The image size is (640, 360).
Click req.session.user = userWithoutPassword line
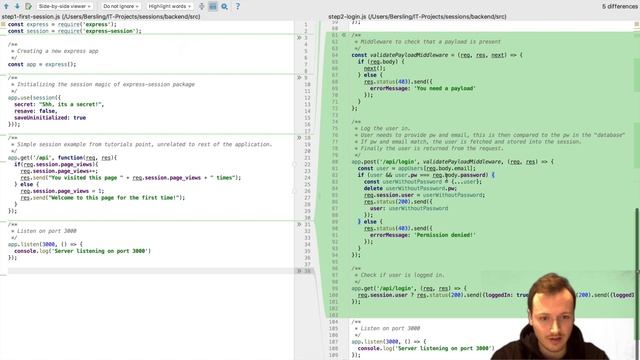pyautogui.click(x=424, y=195)
